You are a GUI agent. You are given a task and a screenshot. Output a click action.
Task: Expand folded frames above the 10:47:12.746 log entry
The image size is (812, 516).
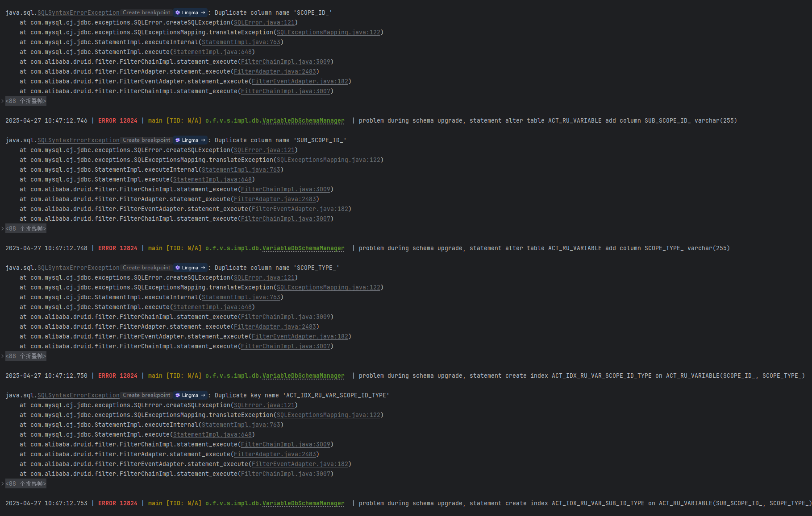coord(25,101)
